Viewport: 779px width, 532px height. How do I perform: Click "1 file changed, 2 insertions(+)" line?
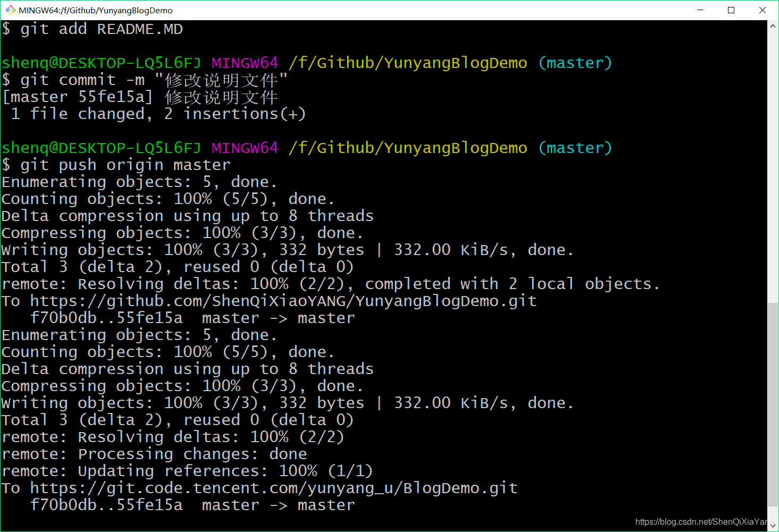tap(158, 114)
